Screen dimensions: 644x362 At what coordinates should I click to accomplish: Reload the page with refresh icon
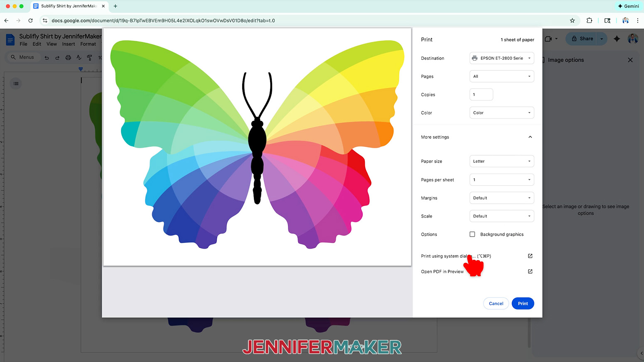click(30, 20)
